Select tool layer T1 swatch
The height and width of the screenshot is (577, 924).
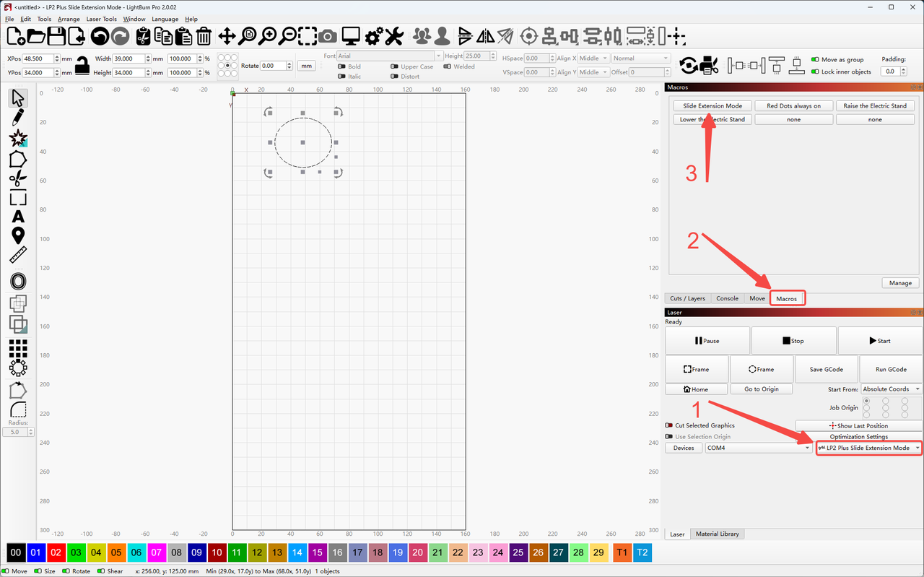(x=622, y=552)
